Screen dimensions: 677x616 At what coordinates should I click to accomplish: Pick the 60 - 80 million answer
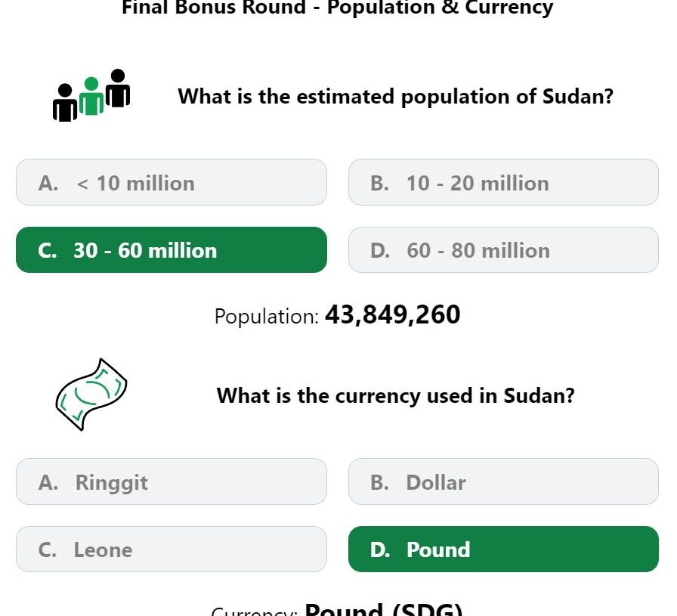pyautogui.click(x=503, y=249)
